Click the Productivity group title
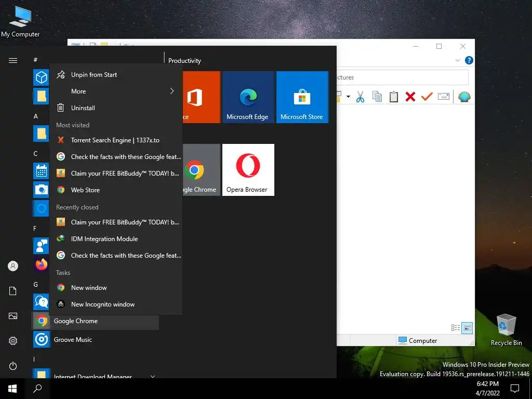This screenshot has height=399, width=532. (184, 61)
